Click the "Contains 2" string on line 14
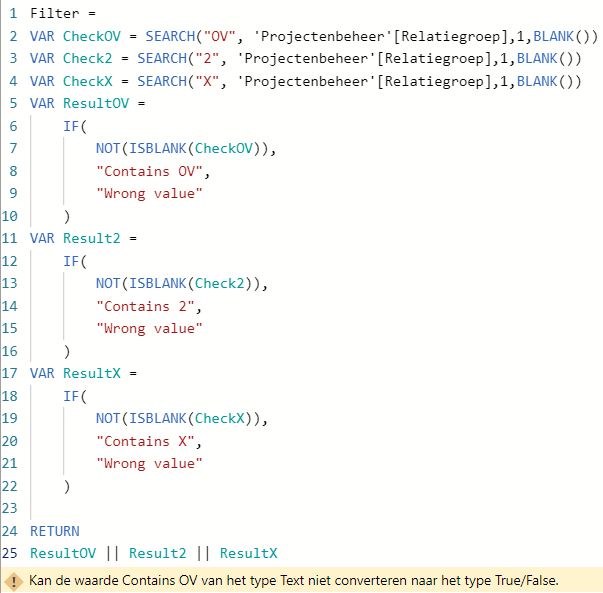Image resolution: width=603 pixels, height=593 pixels. (x=145, y=306)
